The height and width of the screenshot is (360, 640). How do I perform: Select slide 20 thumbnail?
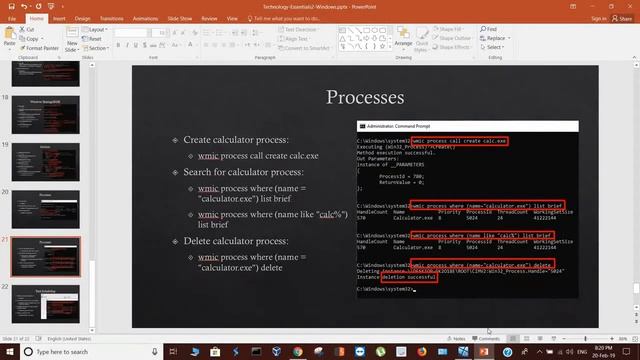coord(46,209)
